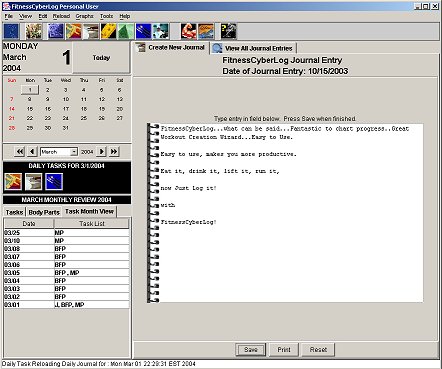Click the orange and blue toolbar icon
This screenshot has height=369, width=442.
[x=206, y=31]
